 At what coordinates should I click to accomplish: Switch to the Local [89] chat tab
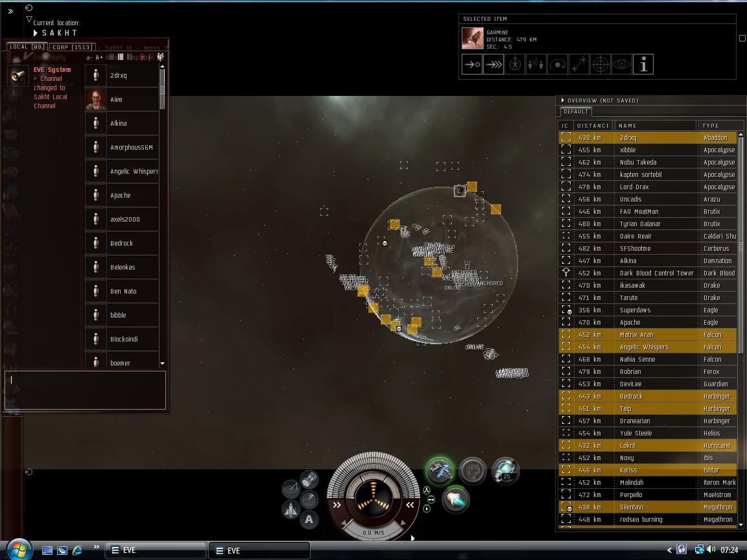27,47
